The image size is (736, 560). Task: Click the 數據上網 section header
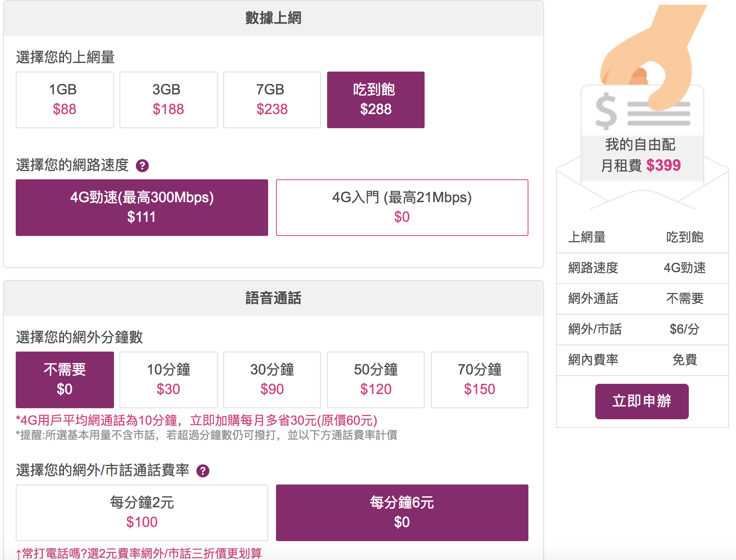273,18
